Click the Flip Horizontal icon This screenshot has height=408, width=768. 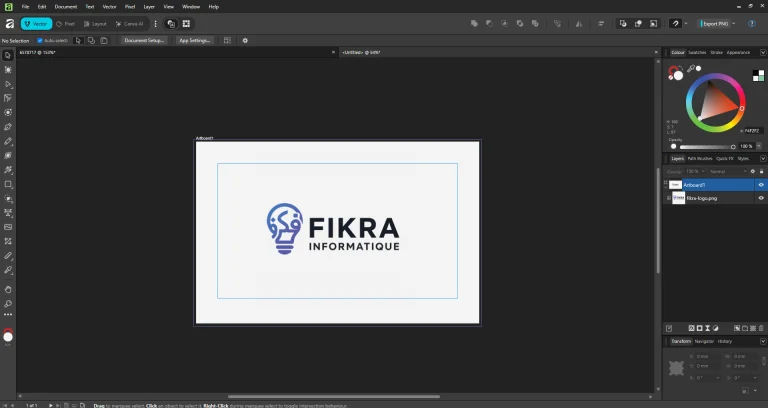pos(579,24)
